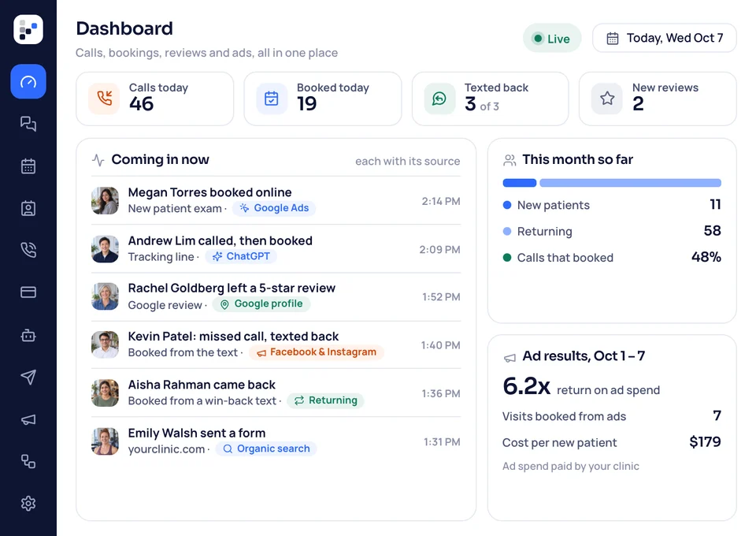The width and height of the screenshot is (756, 536).
Task: Click the Calls that booked green legend dot
Action: [506, 258]
